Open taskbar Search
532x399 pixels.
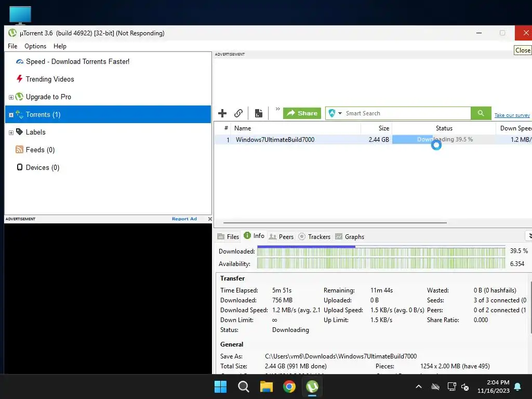point(243,387)
